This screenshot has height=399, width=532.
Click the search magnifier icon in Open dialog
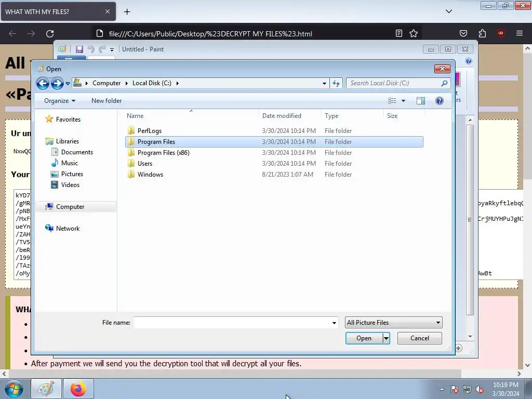pos(444,83)
